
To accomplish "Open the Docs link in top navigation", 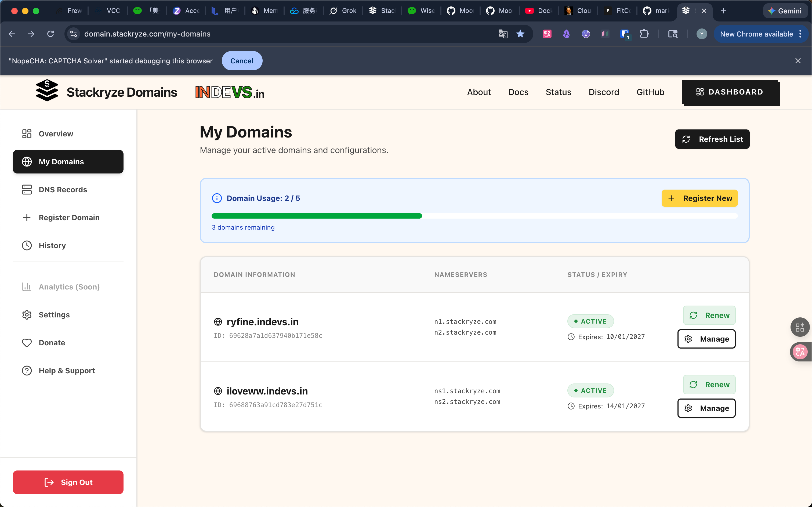I will pyautogui.click(x=518, y=92).
